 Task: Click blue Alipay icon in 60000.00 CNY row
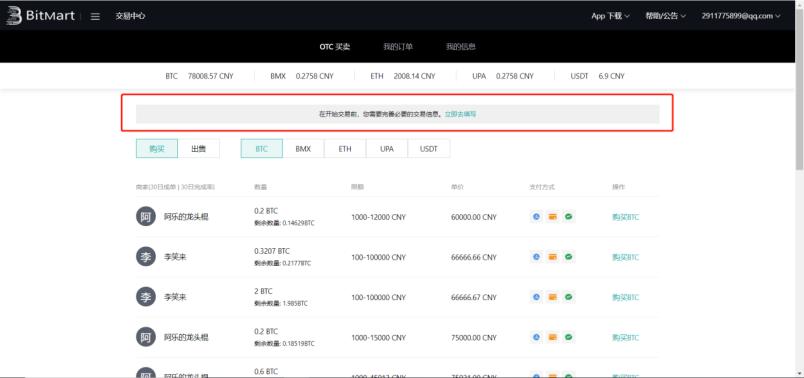tap(536, 217)
